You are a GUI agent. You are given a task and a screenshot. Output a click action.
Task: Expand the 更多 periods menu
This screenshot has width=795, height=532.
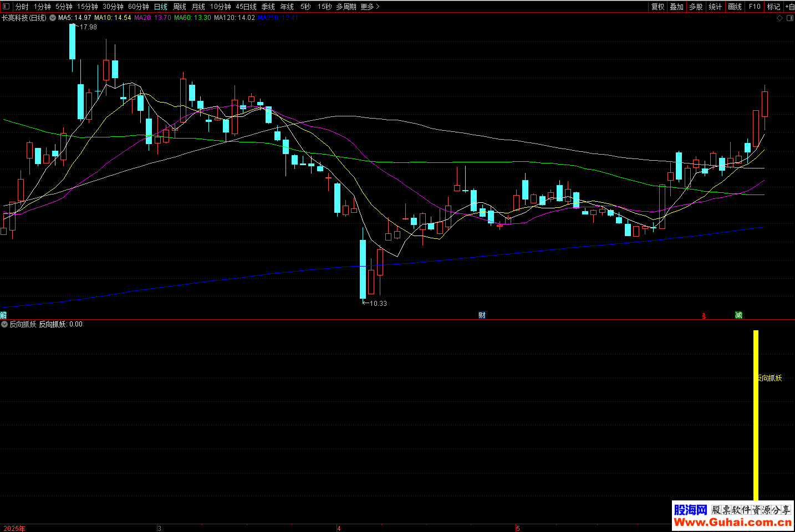[x=370, y=7]
